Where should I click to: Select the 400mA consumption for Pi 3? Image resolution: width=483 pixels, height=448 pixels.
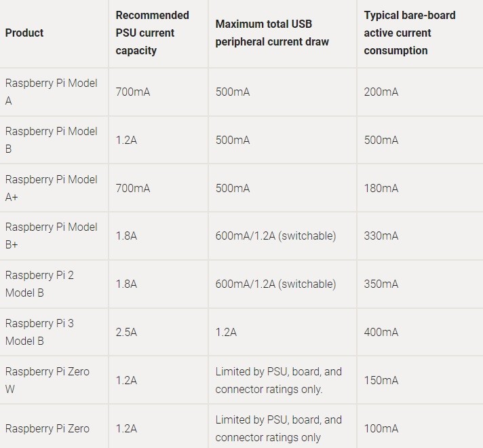coord(381,332)
